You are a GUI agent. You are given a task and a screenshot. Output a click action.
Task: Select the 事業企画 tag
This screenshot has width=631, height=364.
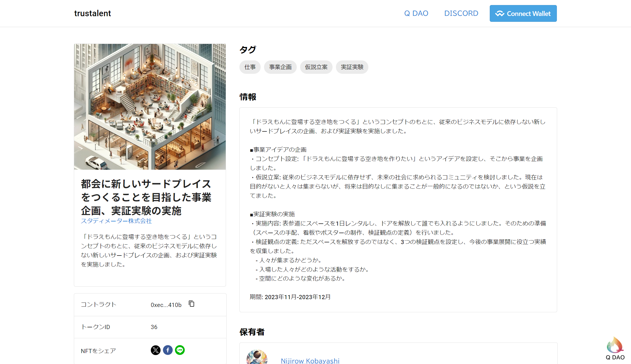pyautogui.click(x=280, y=67)
